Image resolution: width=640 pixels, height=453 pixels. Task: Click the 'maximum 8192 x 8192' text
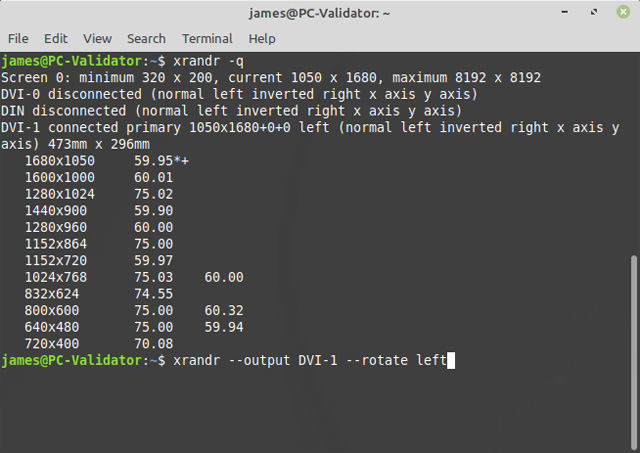[467, 78]
